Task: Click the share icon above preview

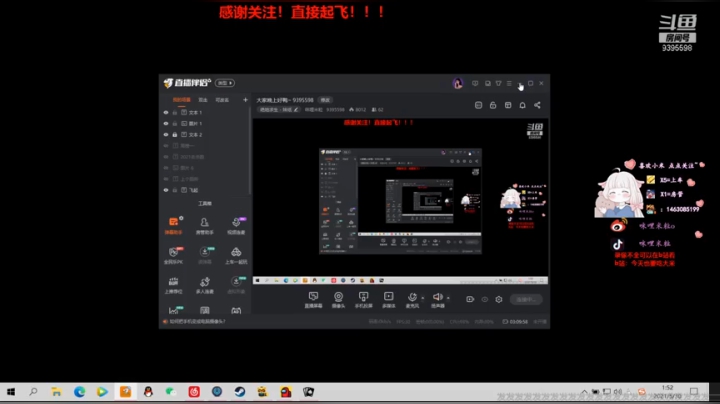Action: 537,105
